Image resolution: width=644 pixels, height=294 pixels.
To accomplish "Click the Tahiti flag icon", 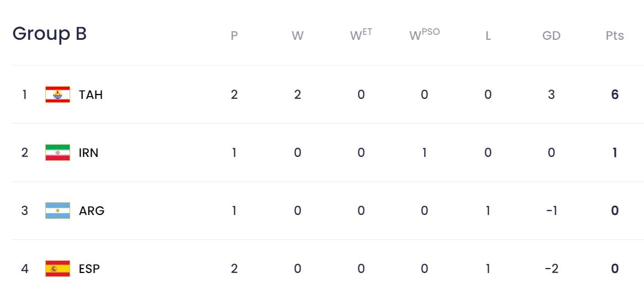I will 57,95.
